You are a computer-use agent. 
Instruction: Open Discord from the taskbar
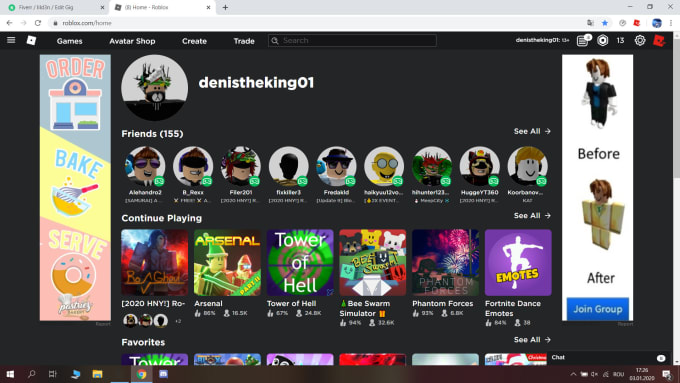pyautogui.click(x=163, y=374)
